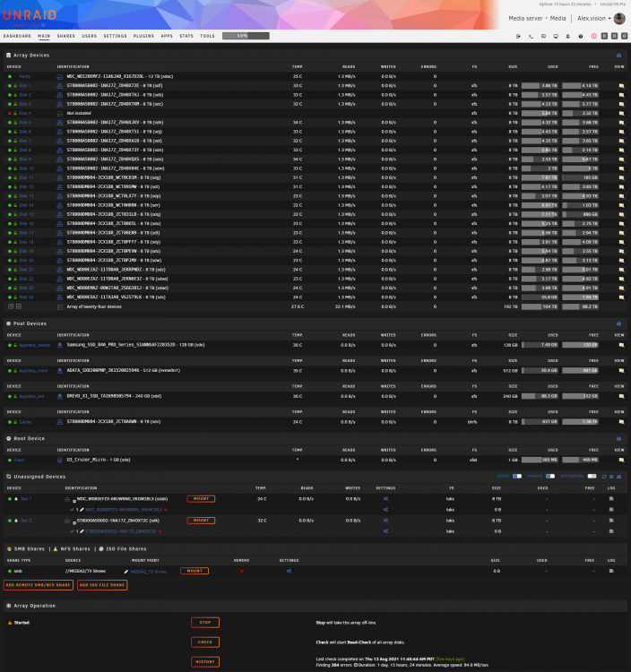Click the user avatar picture
Image resolution: width=631 pixels, height=672 pixels.
coord(619,19)
